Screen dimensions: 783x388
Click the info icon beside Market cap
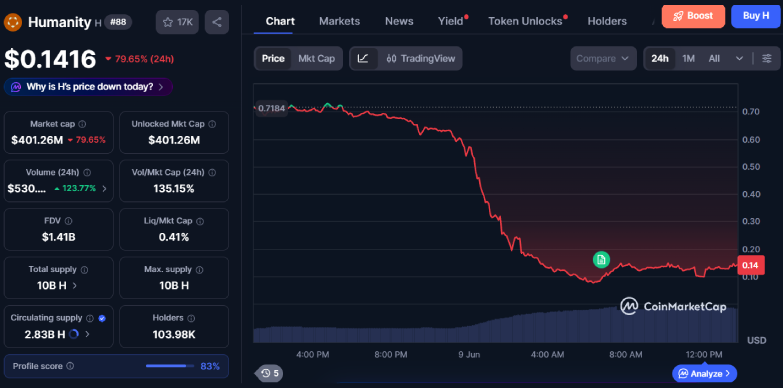[82, 124]
